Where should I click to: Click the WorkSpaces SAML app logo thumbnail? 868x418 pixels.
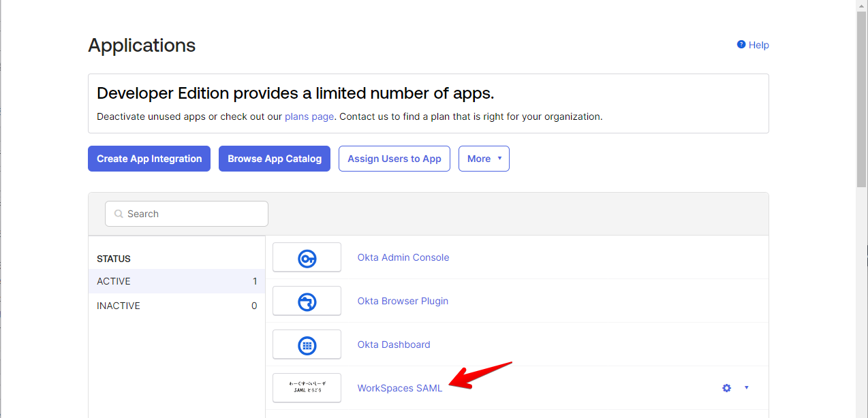tap(307, 388)
